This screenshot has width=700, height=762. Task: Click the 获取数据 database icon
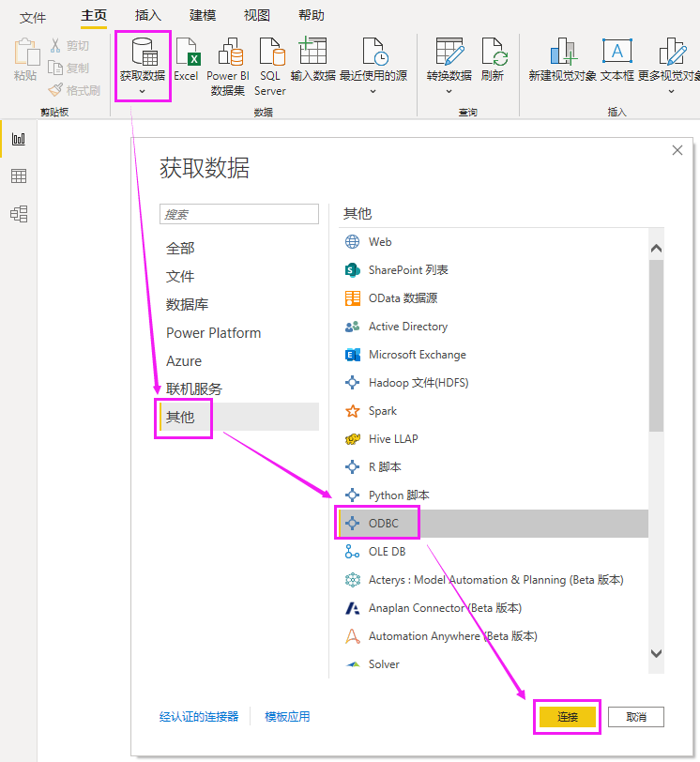[x=145, y=52]
